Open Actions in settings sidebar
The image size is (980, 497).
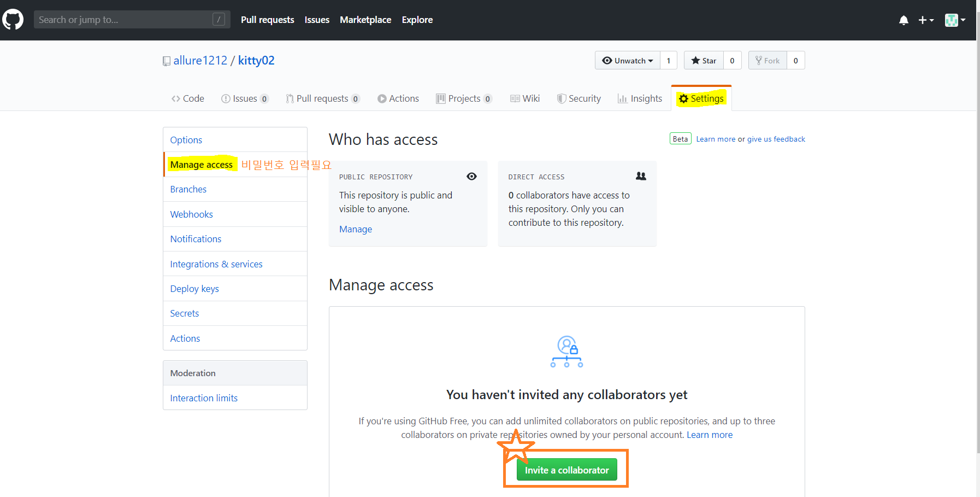pyautogui.click(x=235, y=338)
